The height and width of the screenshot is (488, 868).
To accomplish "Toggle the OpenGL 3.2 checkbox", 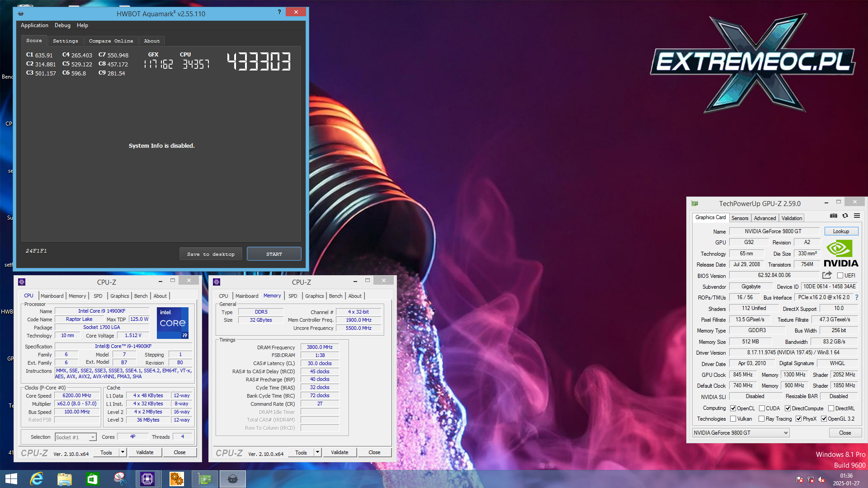I will 824,419.
